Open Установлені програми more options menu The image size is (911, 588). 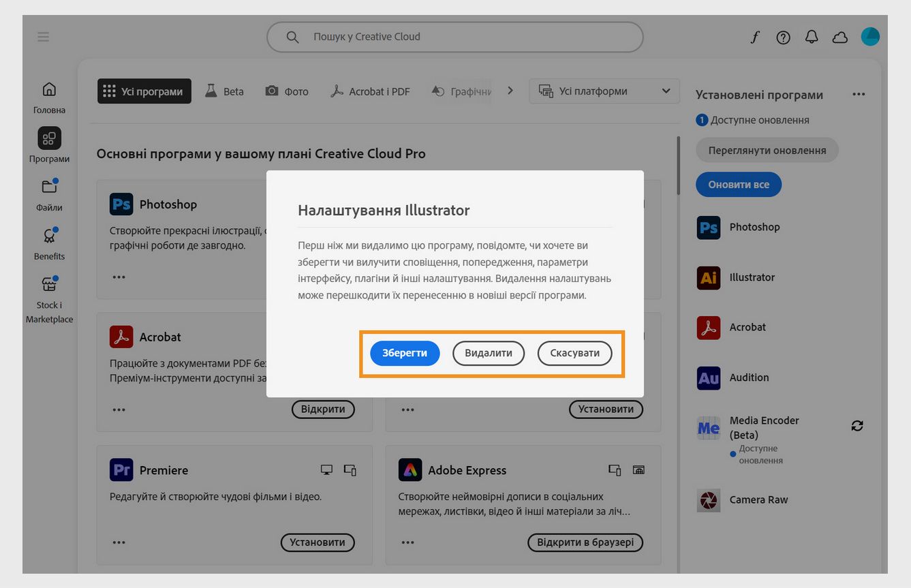point(859,95)
